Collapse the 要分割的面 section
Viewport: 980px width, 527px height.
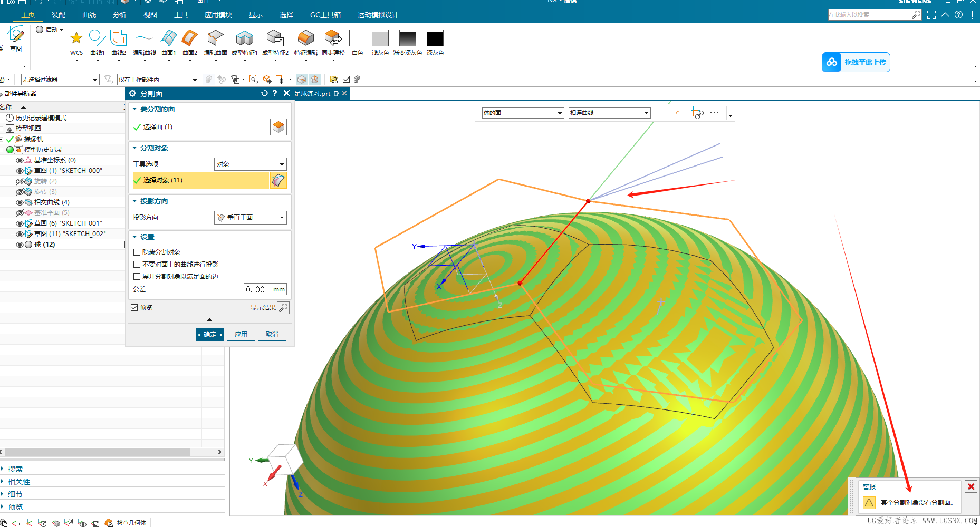(x=134, y=109)
